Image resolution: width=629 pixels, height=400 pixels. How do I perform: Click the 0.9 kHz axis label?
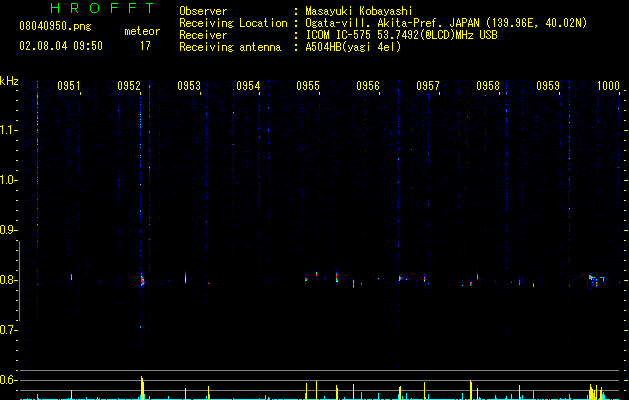click(8, 230)
